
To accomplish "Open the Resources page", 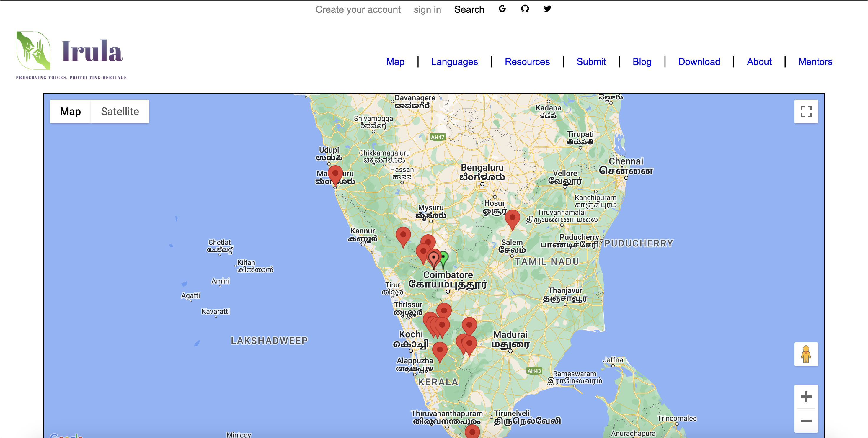I will click(527, 62).
